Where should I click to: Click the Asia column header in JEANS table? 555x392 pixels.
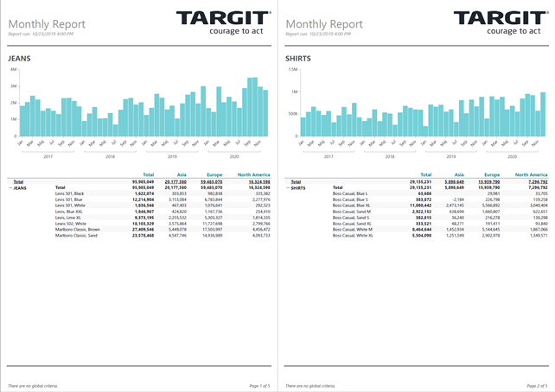click(x=182, y=174)
